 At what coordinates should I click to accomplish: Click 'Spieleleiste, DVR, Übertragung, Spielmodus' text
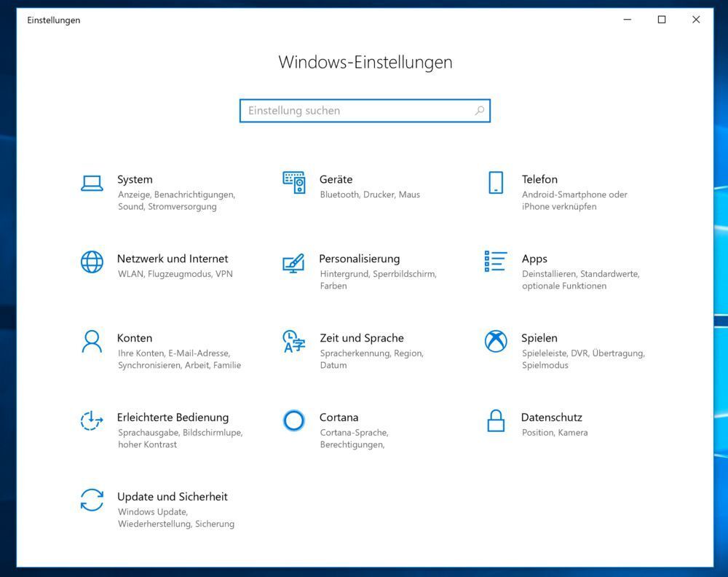583,359
